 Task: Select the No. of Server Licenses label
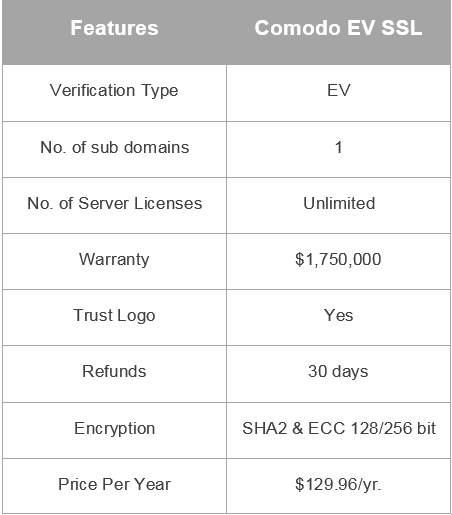114,203
